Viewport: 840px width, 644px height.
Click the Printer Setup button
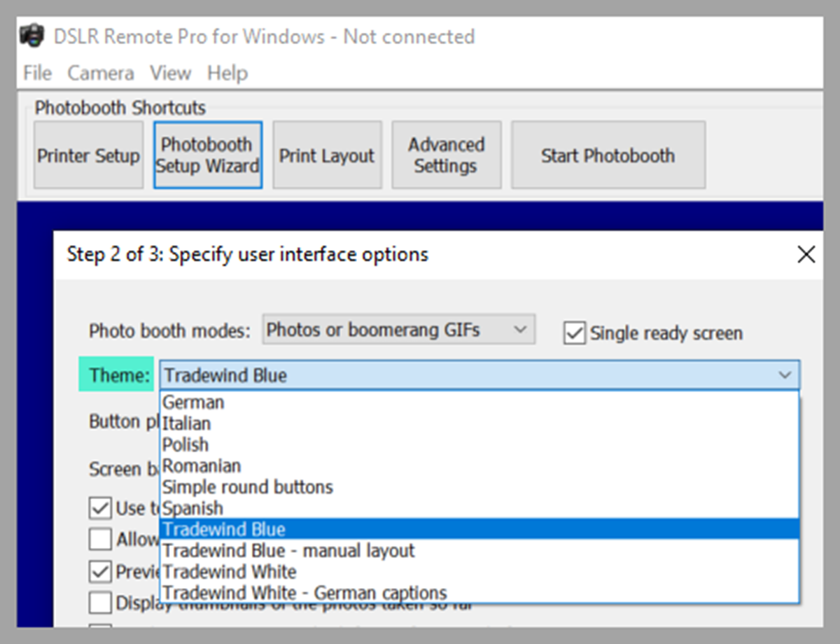pos(88,155)
